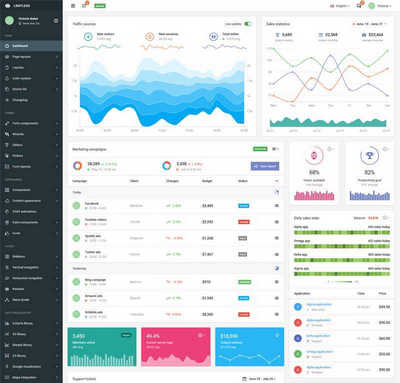Click the orange New sessions circle icon

(x=150, y=36)
